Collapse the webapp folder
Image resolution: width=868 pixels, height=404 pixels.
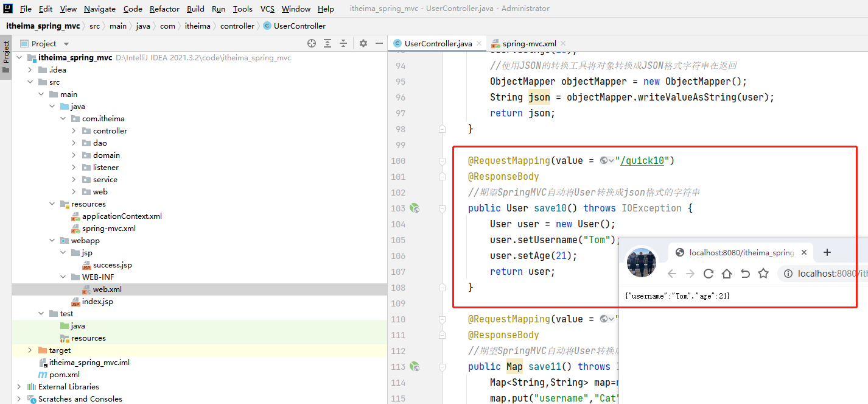(52, 241)
